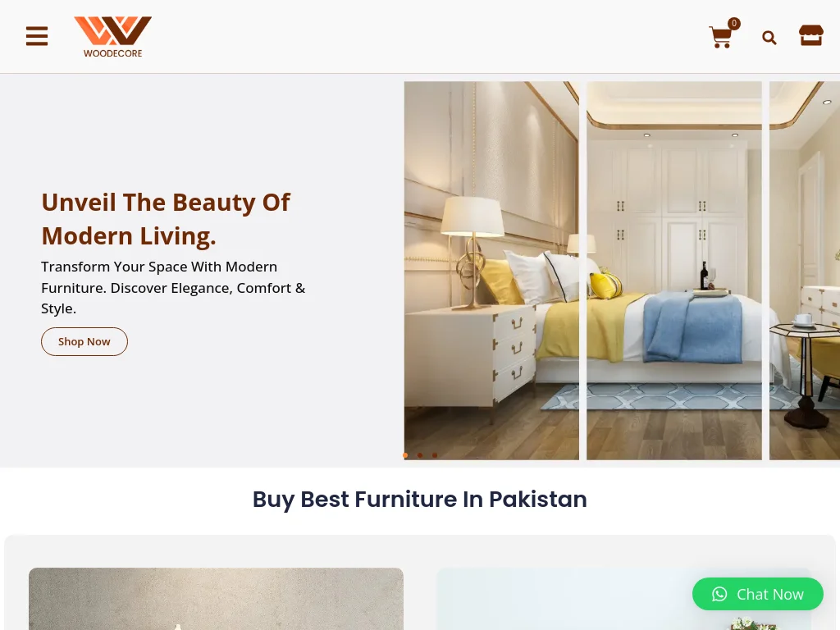Click the Woodecore logo
The height and width of the screenshot is (630, 840).
[112, 36]
